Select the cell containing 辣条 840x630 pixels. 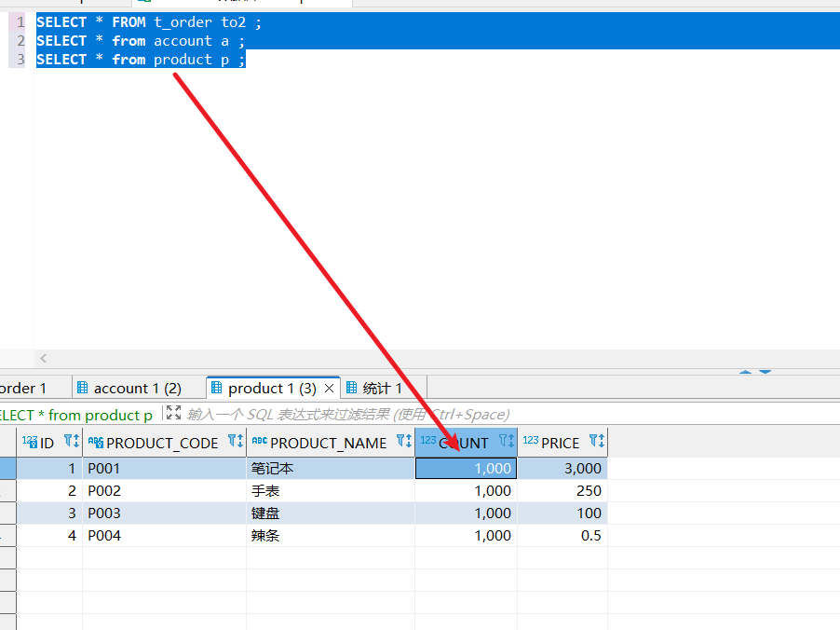pos(330,536)
